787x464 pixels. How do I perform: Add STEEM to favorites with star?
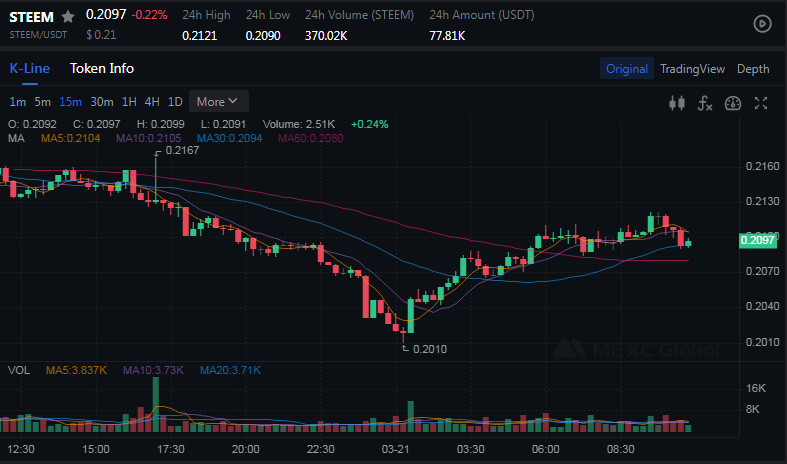[x=68, y=17]
